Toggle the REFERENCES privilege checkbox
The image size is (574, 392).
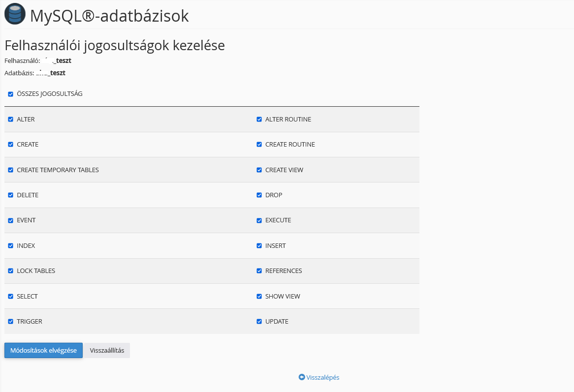pos(259,271)
